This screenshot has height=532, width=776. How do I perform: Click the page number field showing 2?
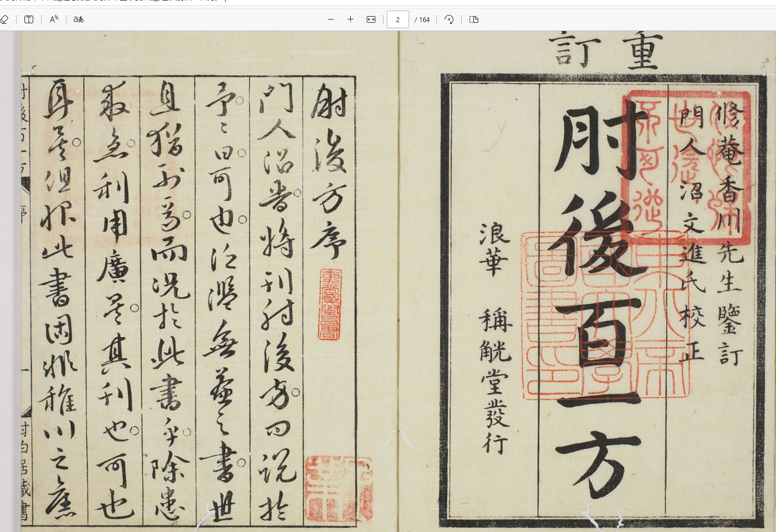(397, 19)
